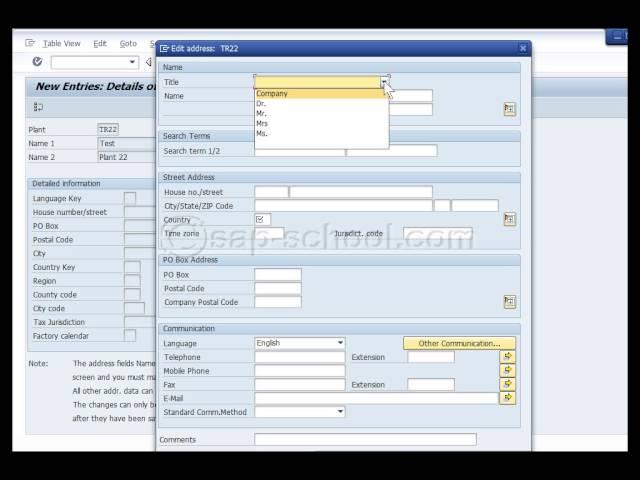
Task: Click the Name 2 field Plant 22
Action: coord(127,157)
